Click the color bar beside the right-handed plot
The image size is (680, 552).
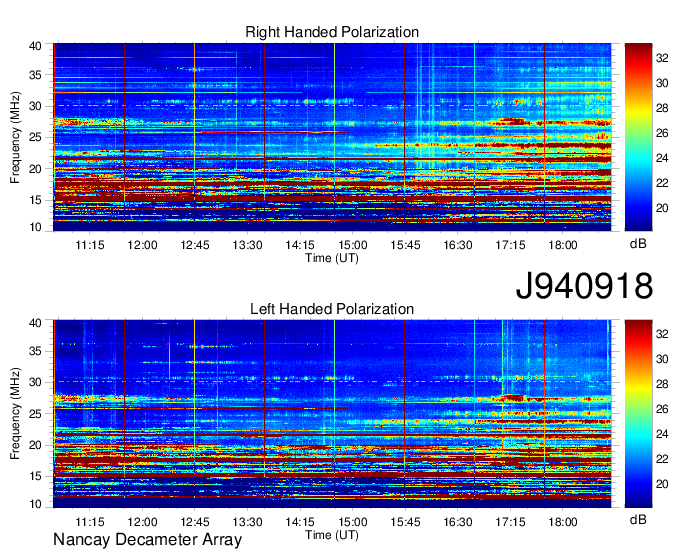tap(638, 137)
